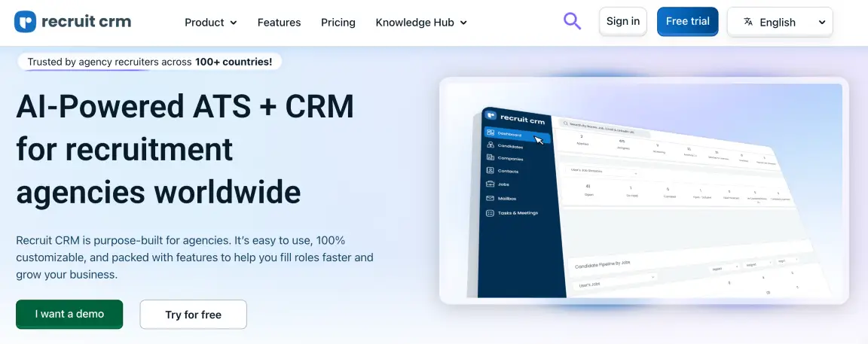Click the Dashboard icon in preview sidebar
Image resolution: width=868 pixels, height=344 pixels.
490,132
